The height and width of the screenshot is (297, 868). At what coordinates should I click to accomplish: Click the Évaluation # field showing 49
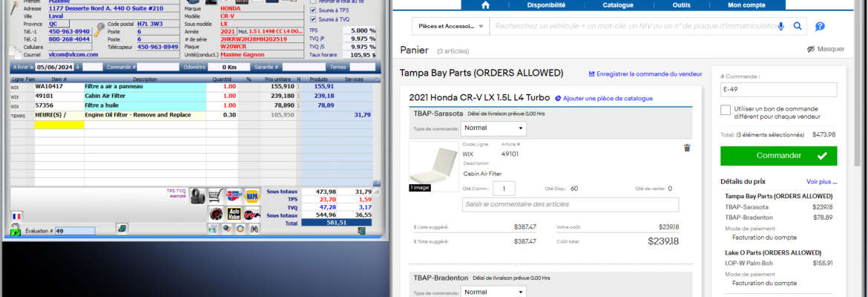pyautogui.click(x=74, y=231)
